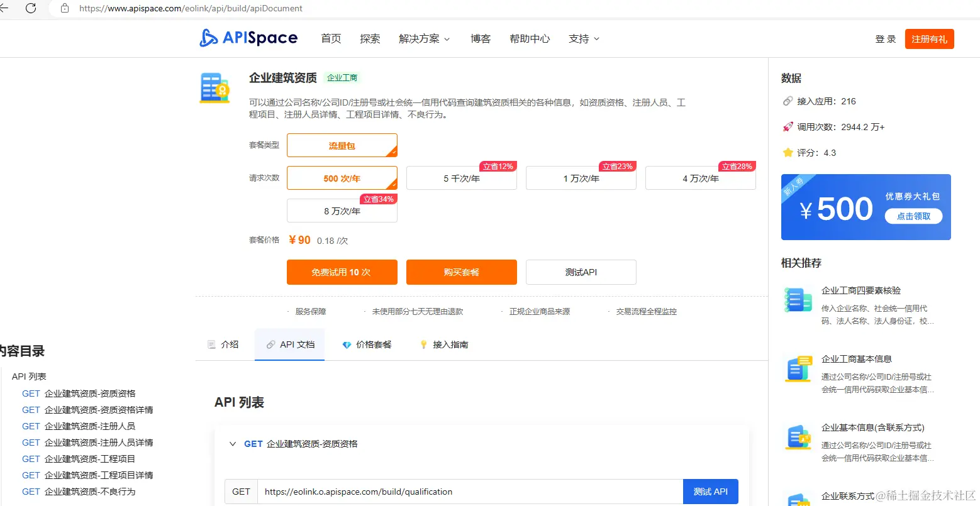Click the 登录 link
This screenshot has height=506, width=980.
(x=886, y=39)
